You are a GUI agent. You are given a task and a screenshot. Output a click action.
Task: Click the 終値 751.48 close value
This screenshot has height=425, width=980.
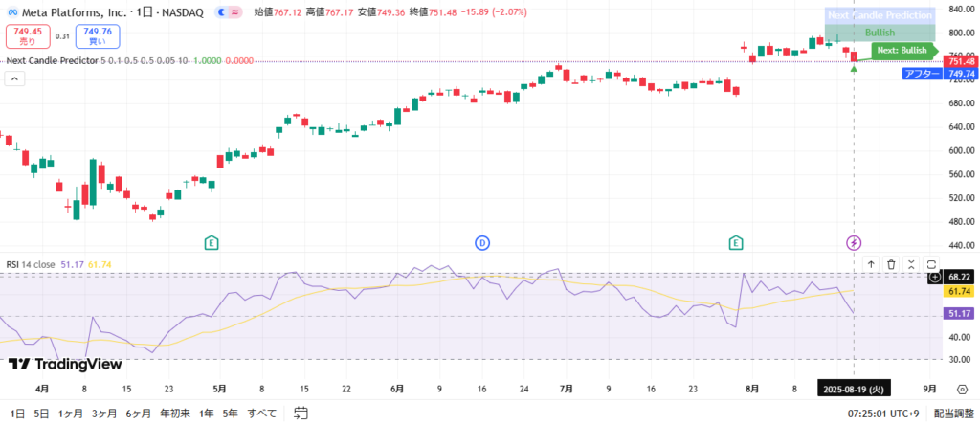click(433, 12)
